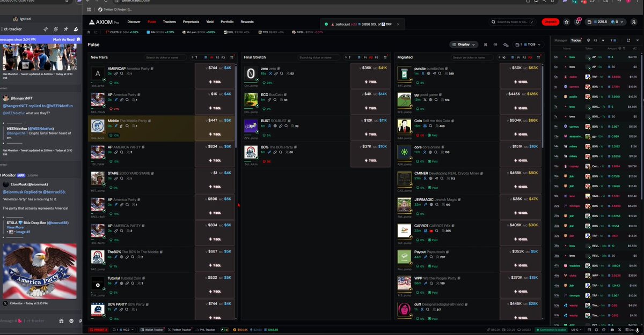Image resolution: width=644 pixels, height=335 pixels.
Task: Click search icon on STARE token row
Action: click(x=120, y=179)
